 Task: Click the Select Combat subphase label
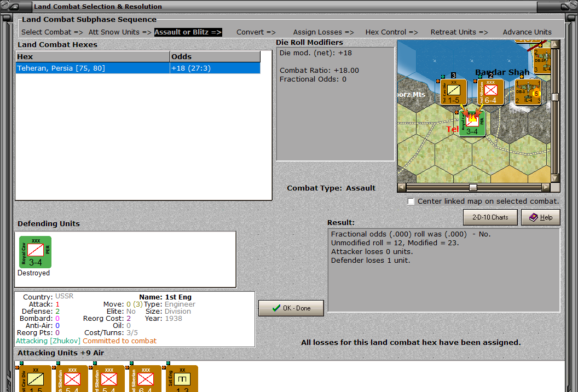(x=52, y=32)
